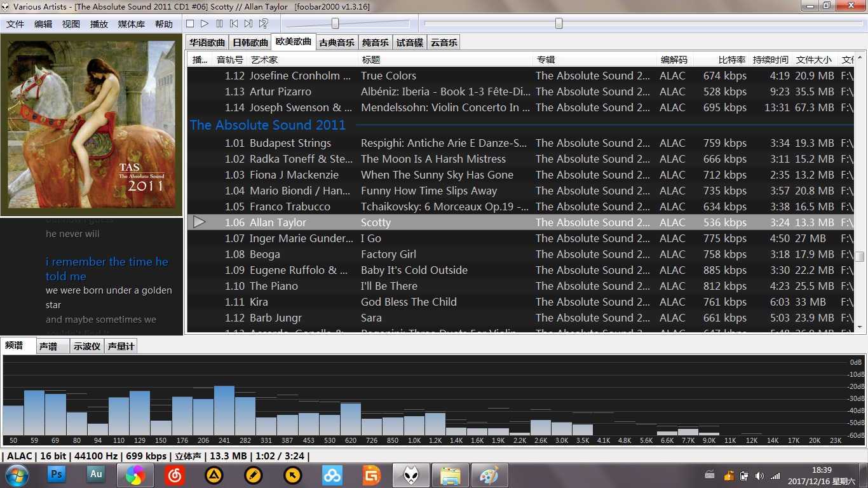This screenshot has height=488, width=868.
Task: Open the 媒体库 menu
Action: pyautogui.click(x=132, y=24)
